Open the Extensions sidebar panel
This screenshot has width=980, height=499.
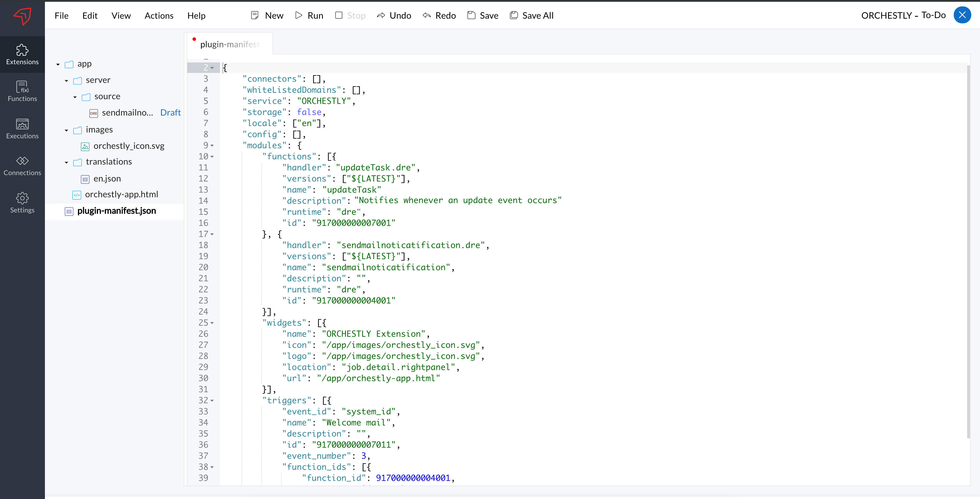pos(22,55)
